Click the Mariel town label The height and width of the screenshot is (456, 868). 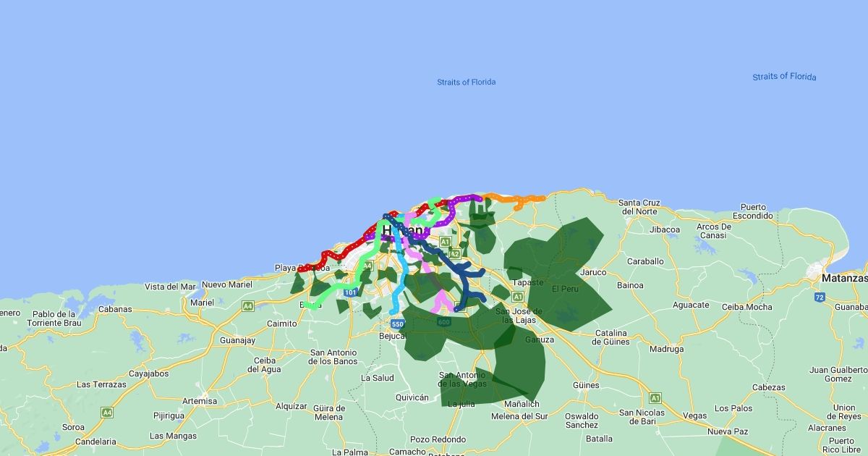203,302
